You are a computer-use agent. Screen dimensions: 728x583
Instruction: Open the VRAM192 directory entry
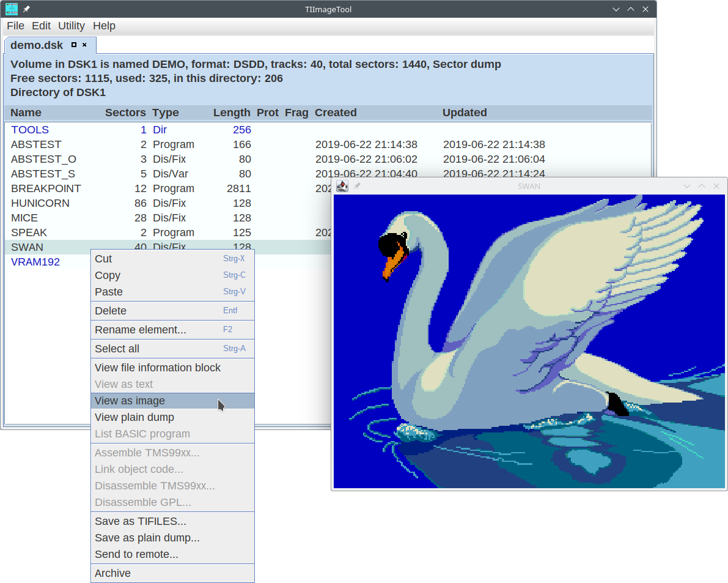pyautogui.click(x=35, y=262)
